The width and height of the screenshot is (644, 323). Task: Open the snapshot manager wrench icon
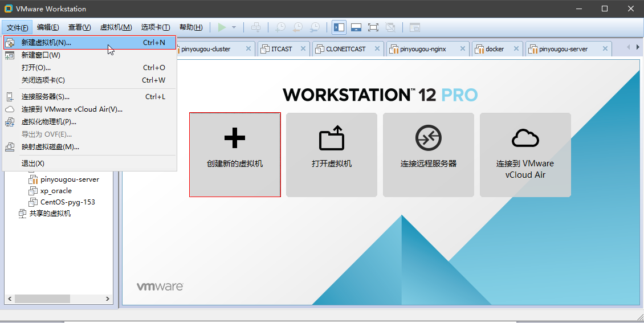coord(315,27)
